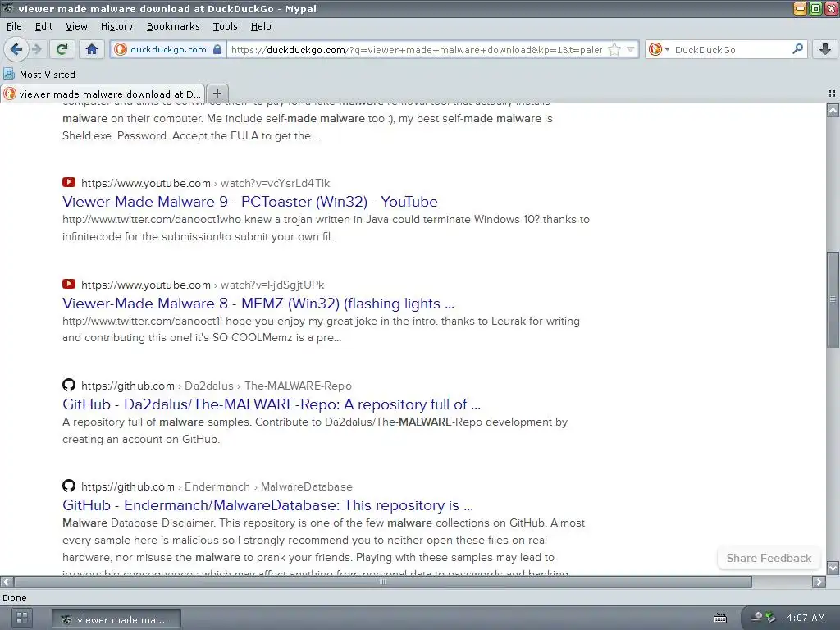The image size is (840, 630).
Task: Open Viewer-Made Malware 8 MEMZ result
Action: 258,304
